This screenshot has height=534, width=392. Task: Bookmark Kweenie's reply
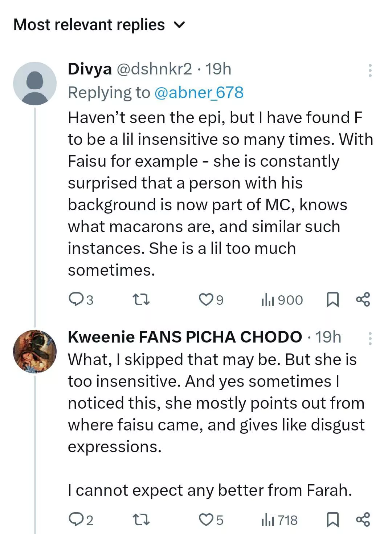333,520
